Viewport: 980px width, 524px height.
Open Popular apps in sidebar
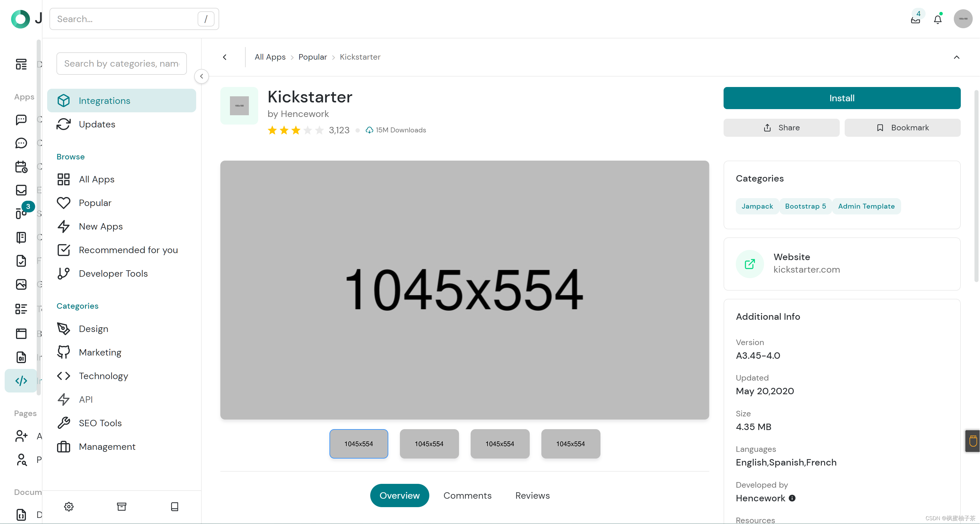tap(122, 203)
